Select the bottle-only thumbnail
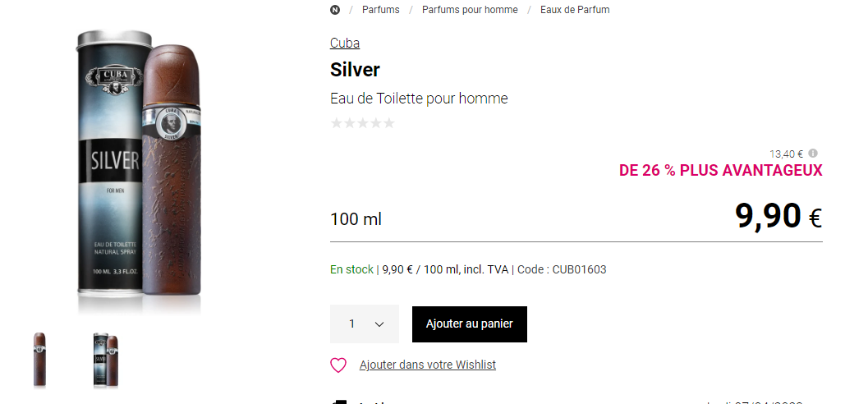 click(x=39, y=360)
